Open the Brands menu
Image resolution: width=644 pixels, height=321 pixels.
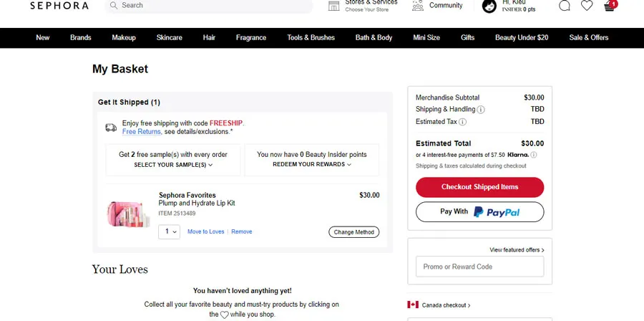[80, 38]
